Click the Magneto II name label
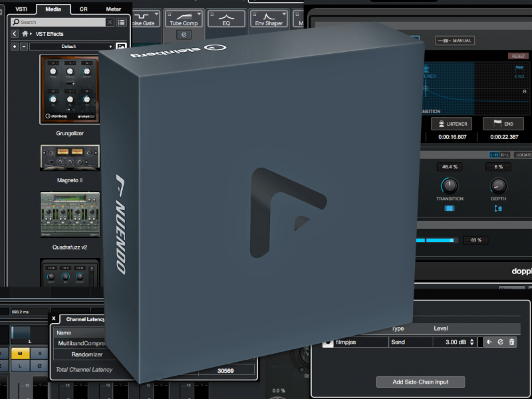 pyautogui.click(x=70, y=180)
